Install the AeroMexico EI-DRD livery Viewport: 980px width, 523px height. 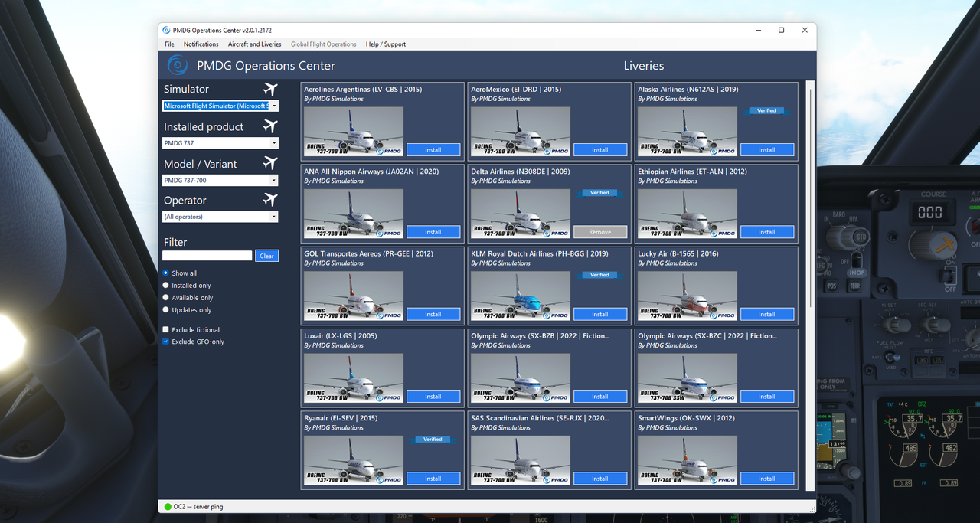coord(600,150)
